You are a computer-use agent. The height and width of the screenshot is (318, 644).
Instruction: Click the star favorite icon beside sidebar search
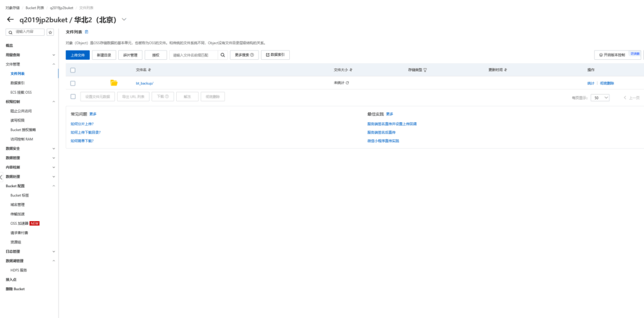(x=50, y=32)
